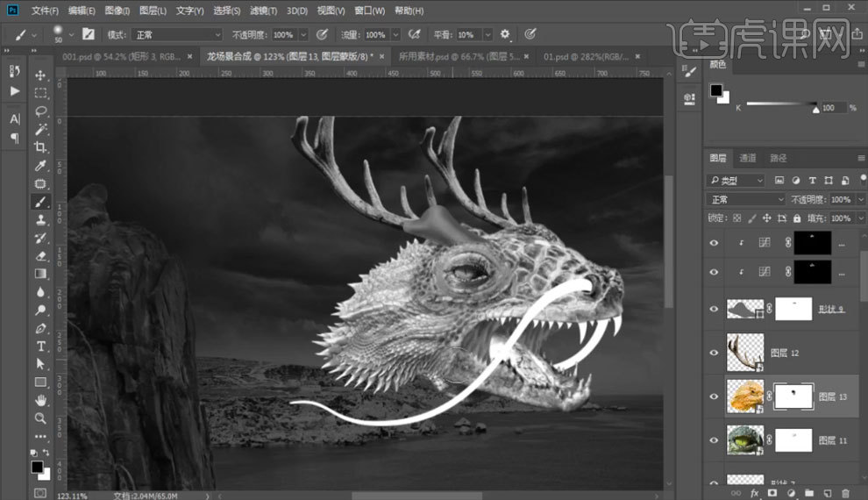The width and height of the screenshot is (868, 500).
Task: Open the 滤镜(T) menu
Action: pos(263,11)
